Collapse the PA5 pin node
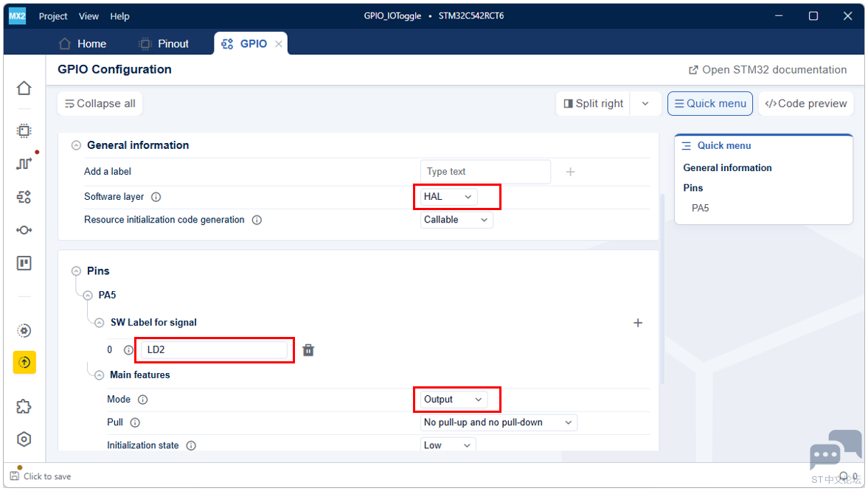The width and height of the screenshot is (868, 491). (88, 296)
